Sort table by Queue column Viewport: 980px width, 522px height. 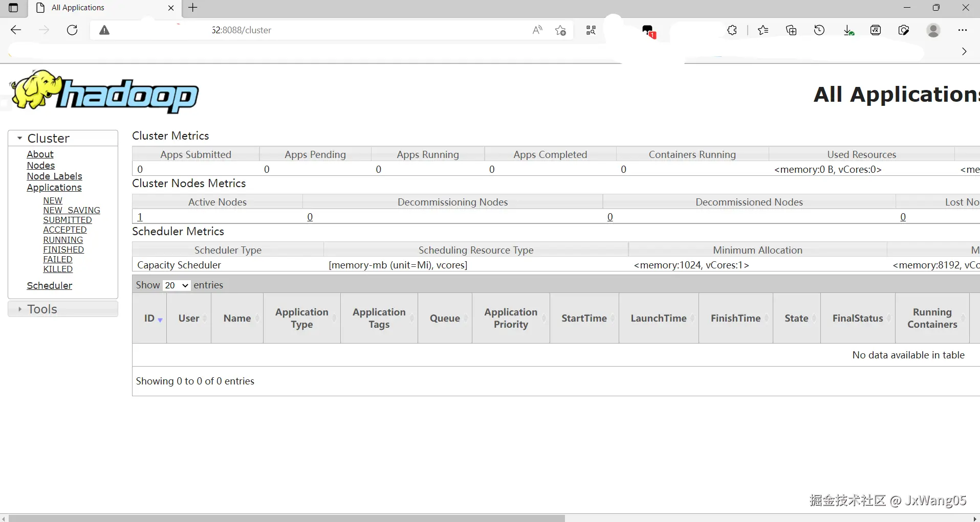[445, 318]
